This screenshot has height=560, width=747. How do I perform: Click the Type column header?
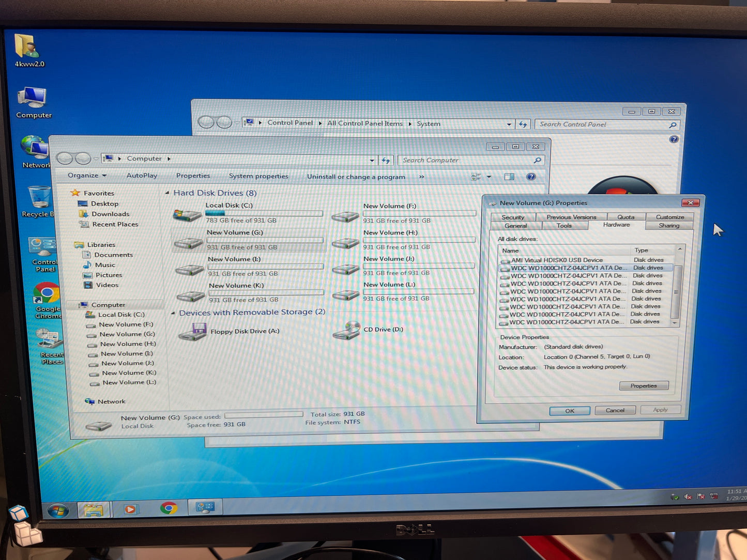pos(653,250)
